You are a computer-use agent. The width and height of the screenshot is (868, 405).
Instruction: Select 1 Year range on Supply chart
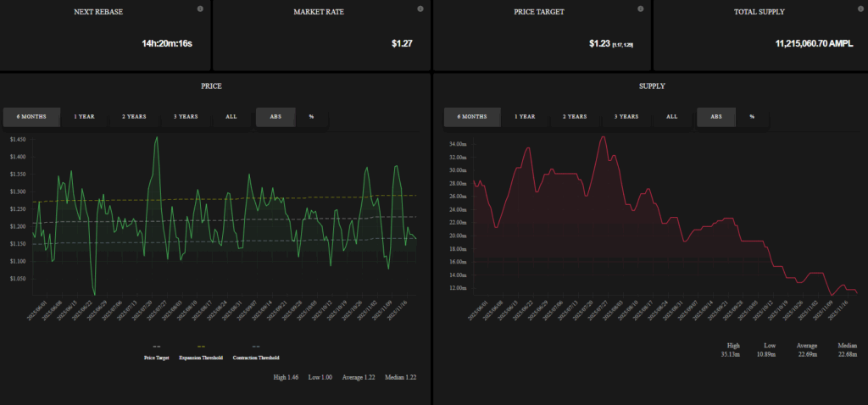pyautogui.click(x=525, y=116)
